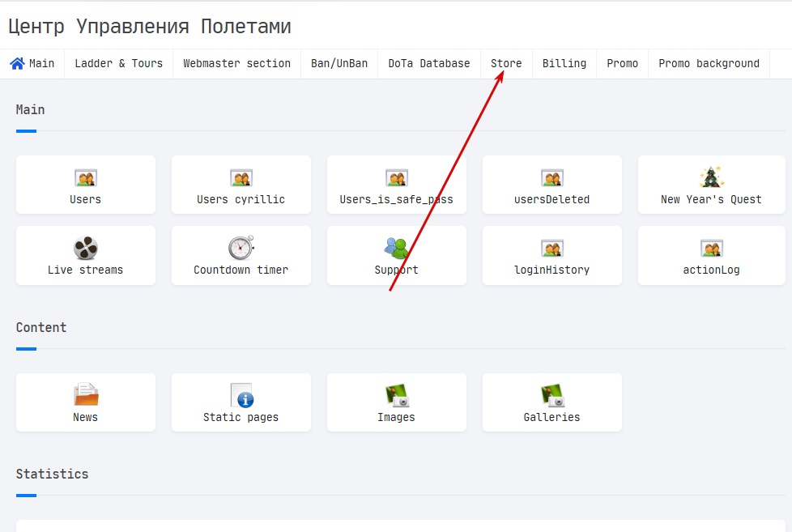Image resolution: width=792 pixels, height=532 pixels.
Task: Click the Statistics section heading
Action: point(52,474)
